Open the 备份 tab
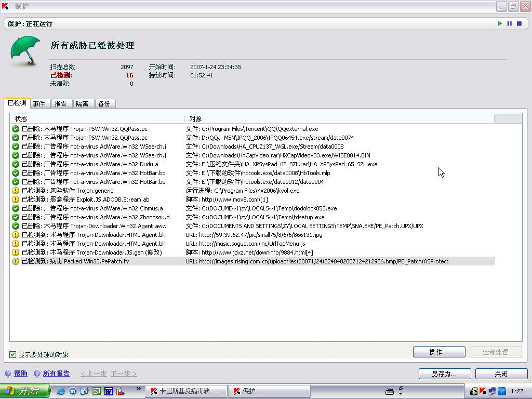 pyautogui.click(x=104, y=103)
